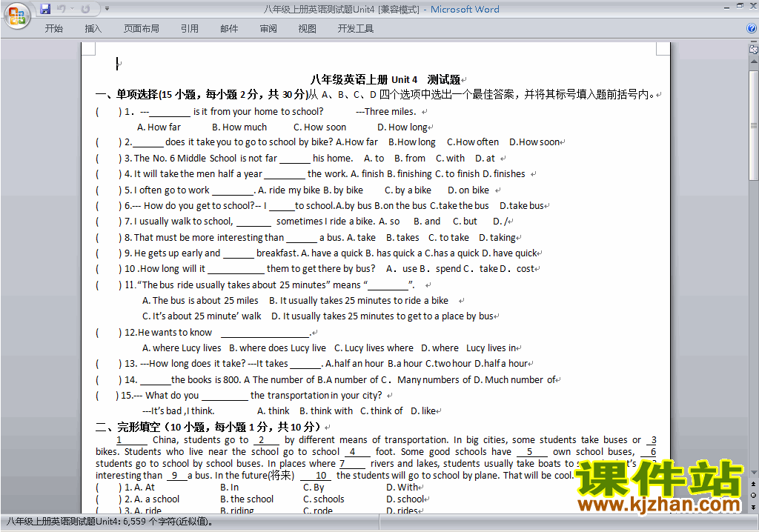Click the scroll down arrow
Screen dimensions: 759x532
pos(754,473)
